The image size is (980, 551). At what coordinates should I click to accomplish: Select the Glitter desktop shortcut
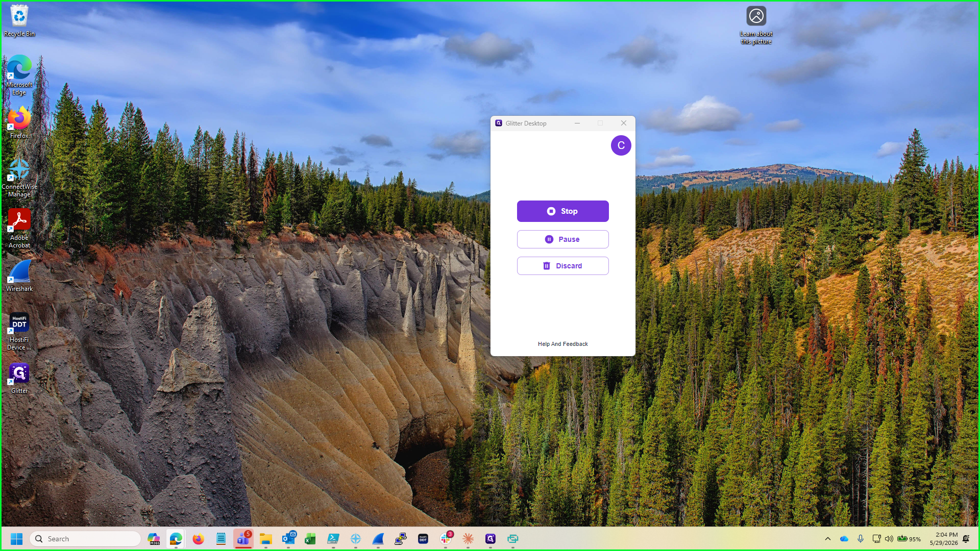[x=19, y=378]
